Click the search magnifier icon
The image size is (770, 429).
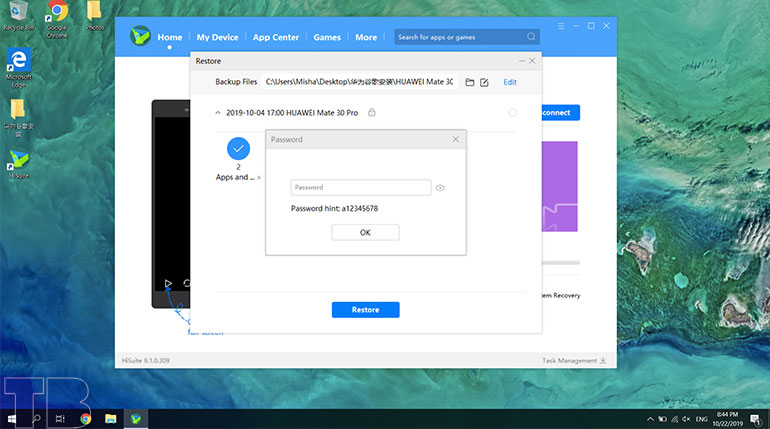(x=531, y=37)
